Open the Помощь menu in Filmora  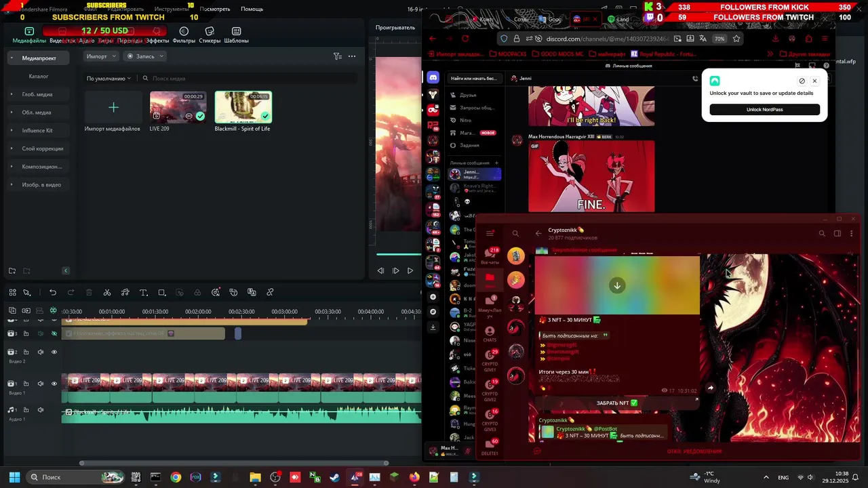[x=252, y=9]
